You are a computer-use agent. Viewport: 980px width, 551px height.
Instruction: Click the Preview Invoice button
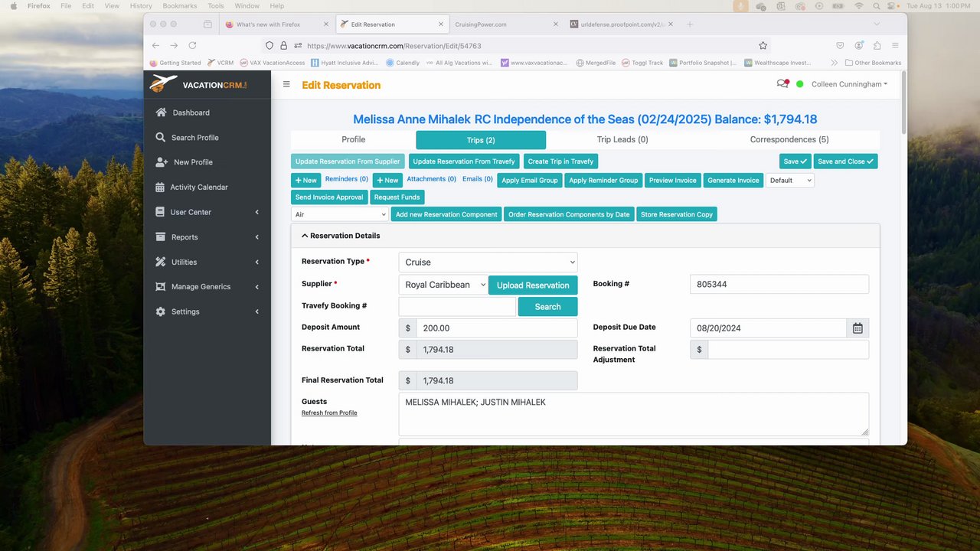point(672,181)
